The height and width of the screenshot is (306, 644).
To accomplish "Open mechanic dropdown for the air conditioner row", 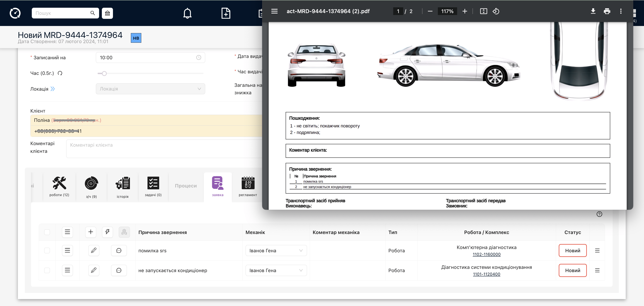I will coord(276,270).
